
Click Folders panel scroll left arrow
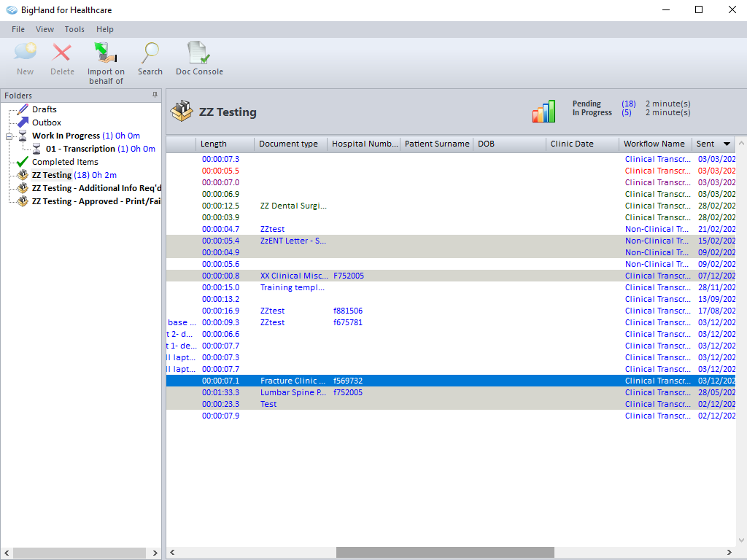pos(7,553)
